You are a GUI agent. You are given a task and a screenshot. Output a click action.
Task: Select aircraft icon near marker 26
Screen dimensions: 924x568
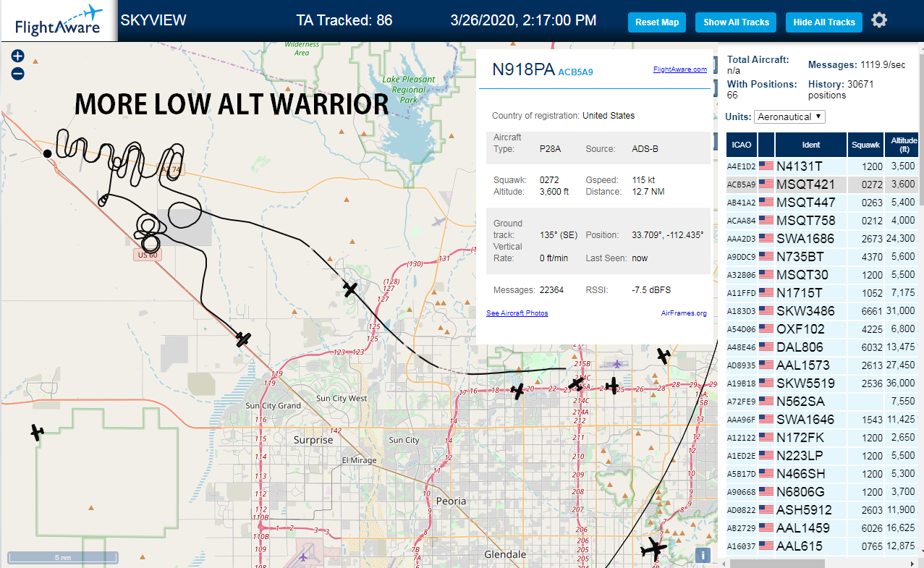click(613, 386)
